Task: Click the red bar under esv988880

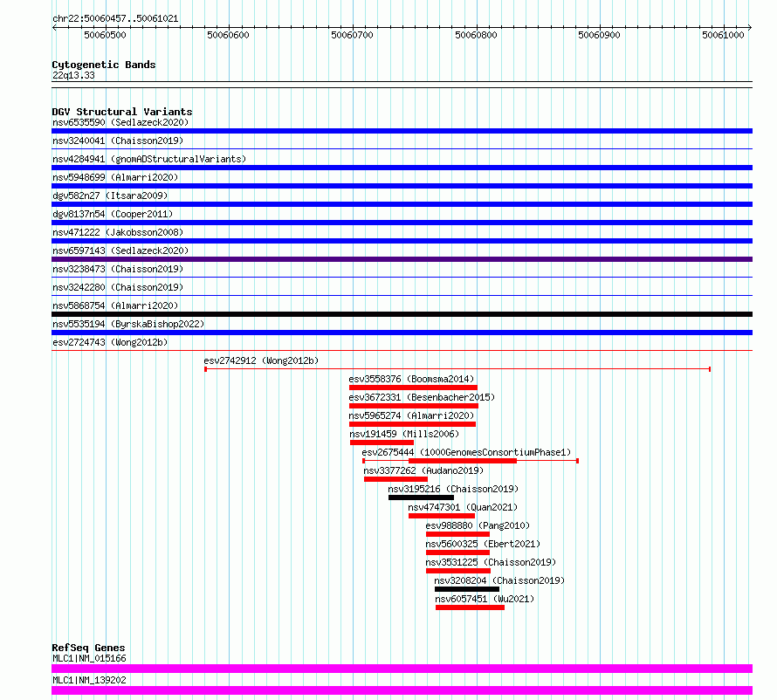Action: tap(457, 534)
